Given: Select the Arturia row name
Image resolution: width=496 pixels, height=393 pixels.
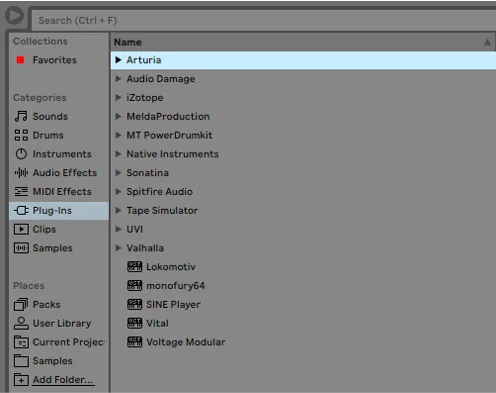Looking at the screenshot, I should tap(144, 60).
